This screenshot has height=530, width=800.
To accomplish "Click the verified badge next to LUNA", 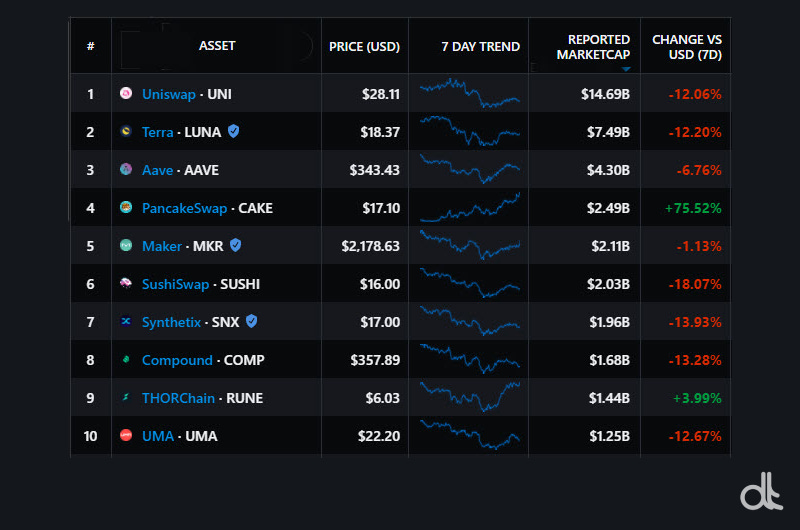I will click(x=234, y=131).
